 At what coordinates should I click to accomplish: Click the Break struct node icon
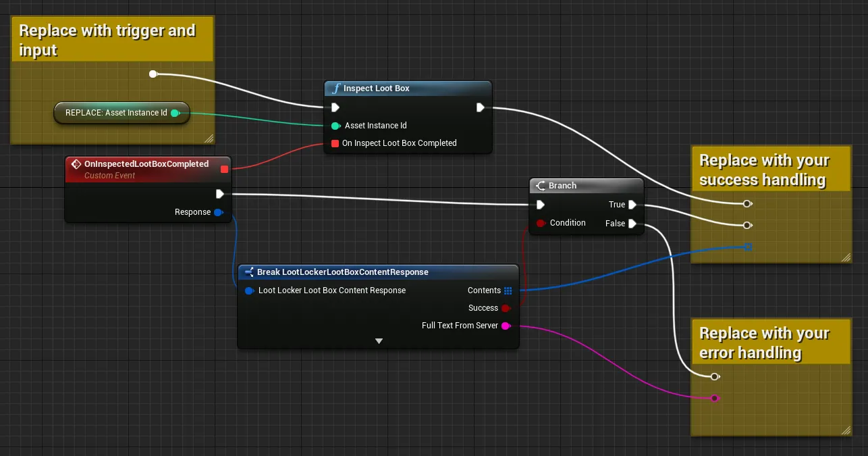point(249,272)
